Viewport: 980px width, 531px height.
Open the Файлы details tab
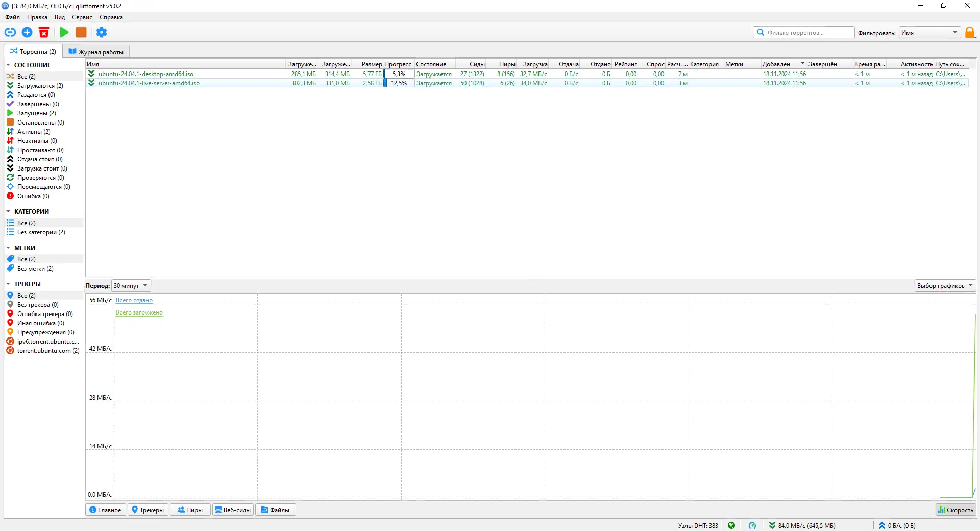[276, 510]
